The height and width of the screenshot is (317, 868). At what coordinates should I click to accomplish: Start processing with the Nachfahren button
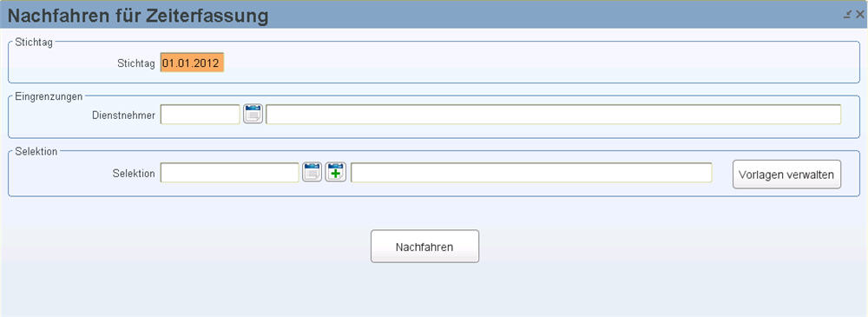click(424, 247)
